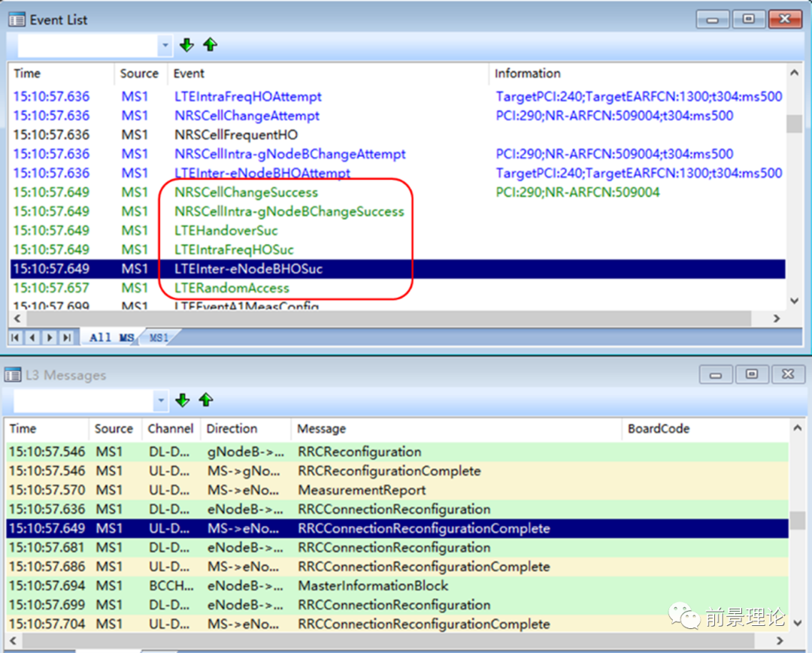Screen dimensions: 812x653
Task: Minimize the Event List window
Action: point(713,20)
